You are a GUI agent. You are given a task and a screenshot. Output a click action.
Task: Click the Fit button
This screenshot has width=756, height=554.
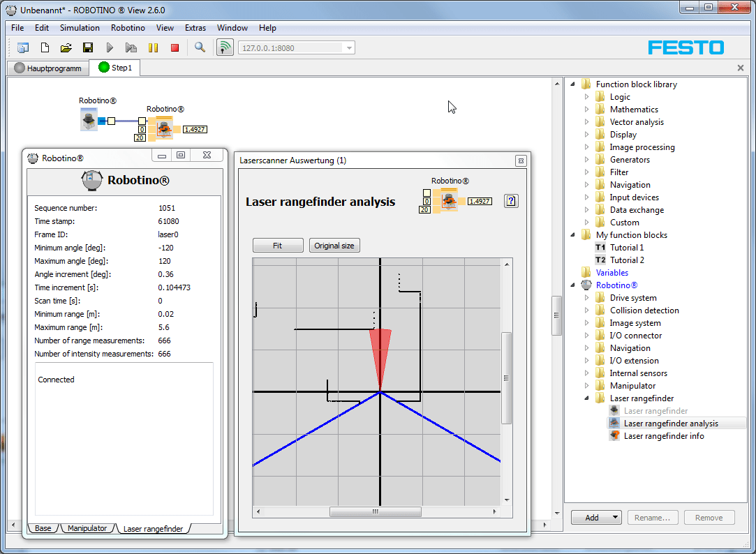278,246
